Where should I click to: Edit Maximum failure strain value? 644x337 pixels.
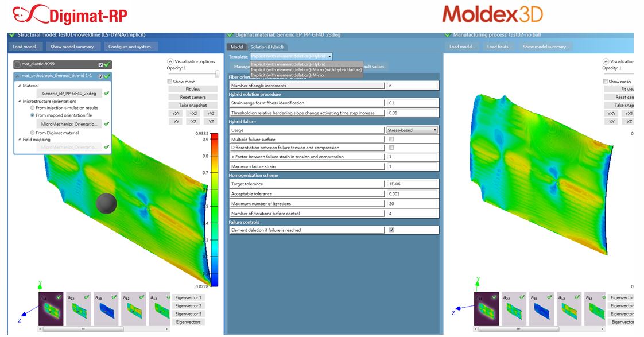(412, 166)
